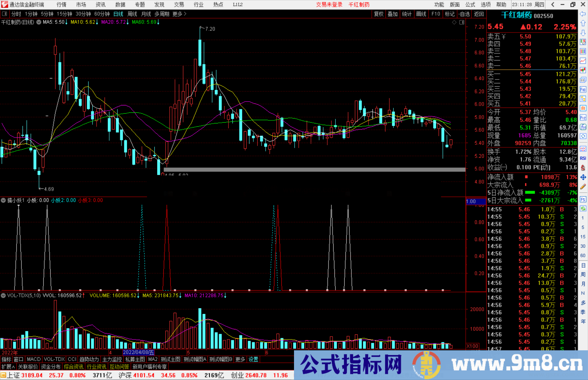Click the candlestick chart icon in right sidebar
The width and height of the screenshot is (588, 380).
pos(583,70)
